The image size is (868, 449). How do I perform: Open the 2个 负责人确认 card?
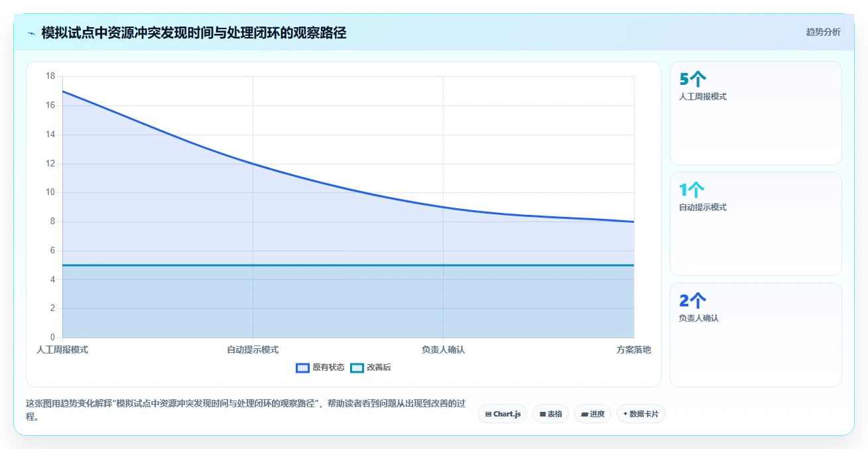pos(756,335)
